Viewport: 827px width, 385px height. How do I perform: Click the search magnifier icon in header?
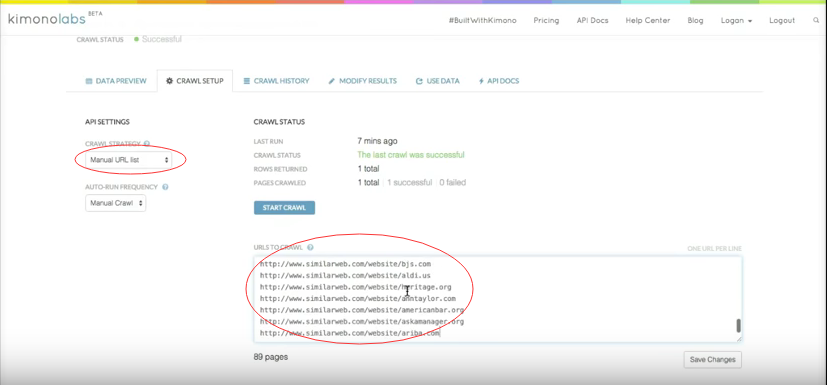coord(816,21)
